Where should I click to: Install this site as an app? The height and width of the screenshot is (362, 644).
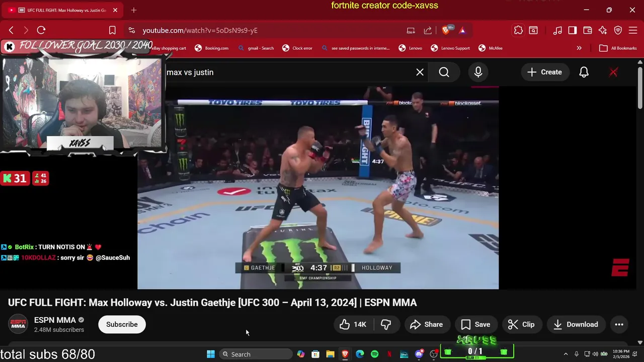[411, 30]
